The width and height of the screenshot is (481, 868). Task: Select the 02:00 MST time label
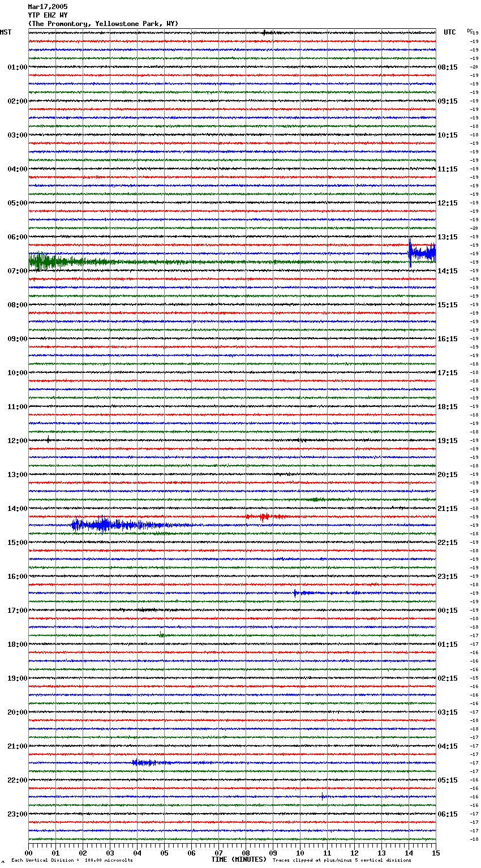17,101
